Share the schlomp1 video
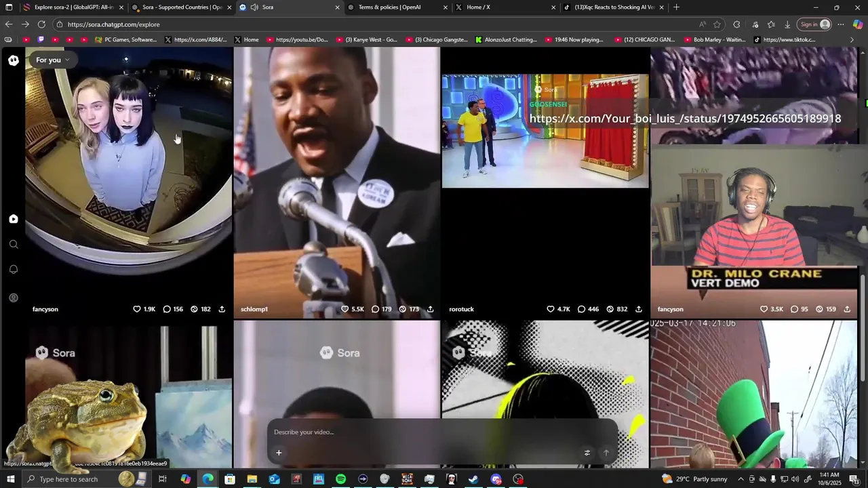Viewport: 868px width, 488px height. [x=430, y=309]
